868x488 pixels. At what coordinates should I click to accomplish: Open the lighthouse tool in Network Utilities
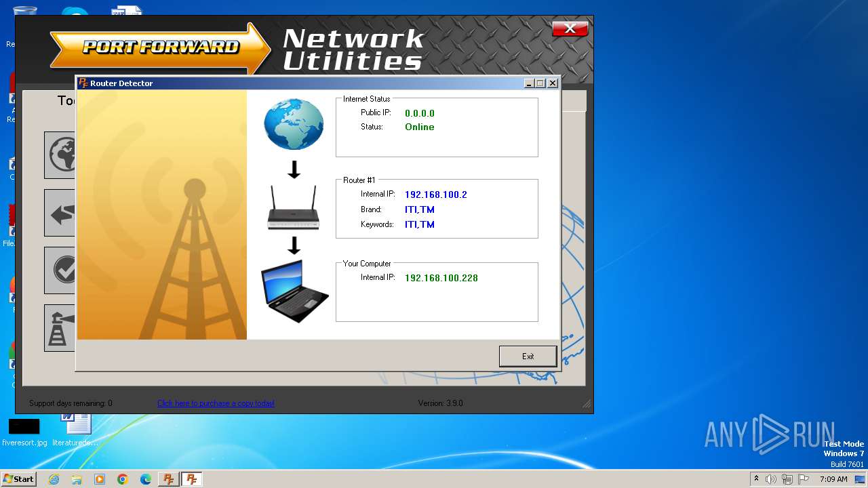click(60, 328)
